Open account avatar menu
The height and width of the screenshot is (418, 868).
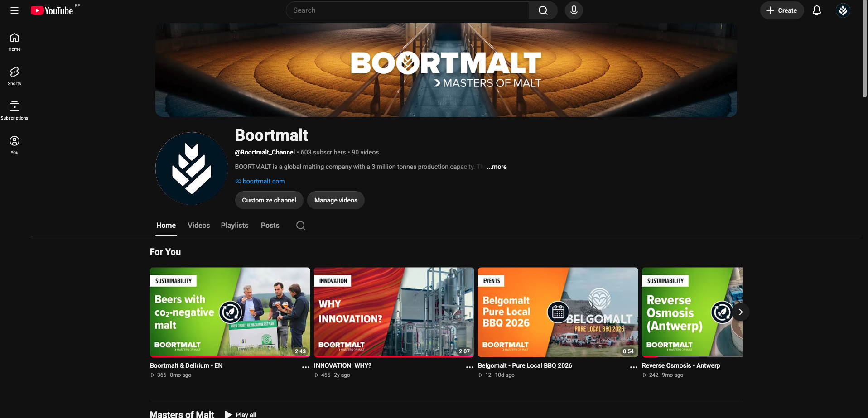pos(843,10)
